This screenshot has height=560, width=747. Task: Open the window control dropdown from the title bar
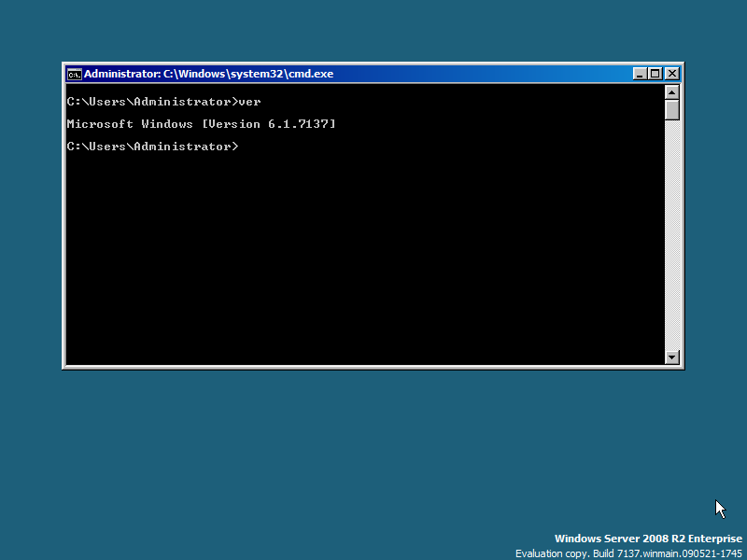pyautogui.click(x=74, y=74)
